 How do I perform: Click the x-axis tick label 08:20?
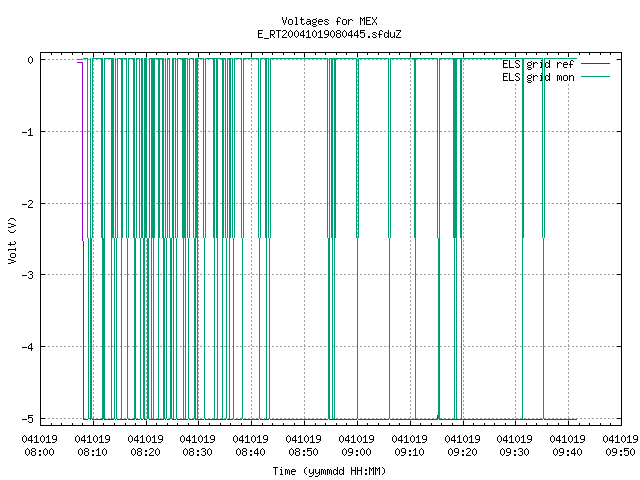click(145, 452)
